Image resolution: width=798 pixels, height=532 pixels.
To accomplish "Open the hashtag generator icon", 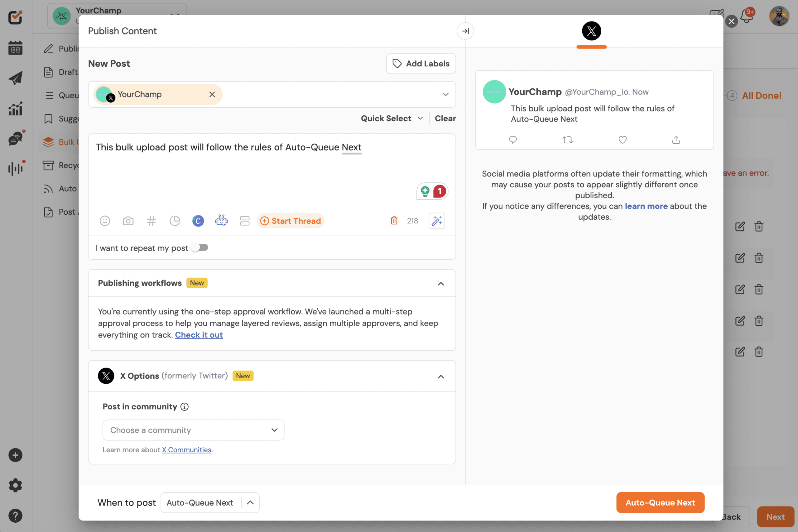I will 152,221.
